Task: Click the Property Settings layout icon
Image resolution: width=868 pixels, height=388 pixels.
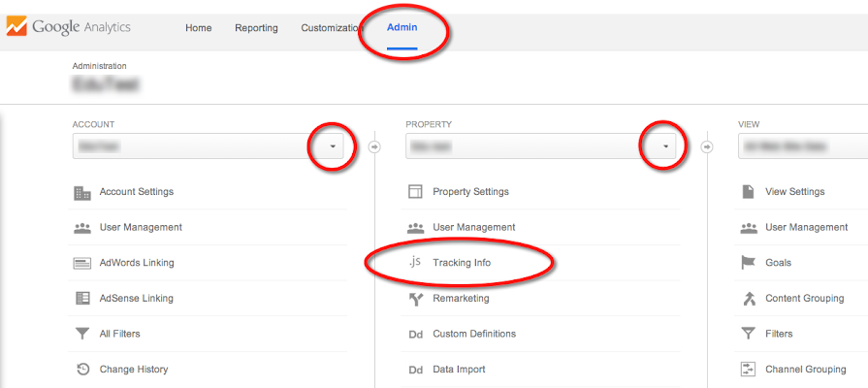Action: pyautogui.click(x=415, y=192)
